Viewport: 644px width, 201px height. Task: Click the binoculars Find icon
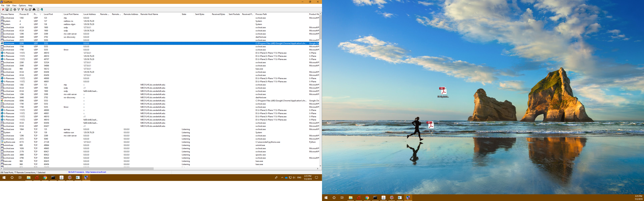tap(34, 10)
